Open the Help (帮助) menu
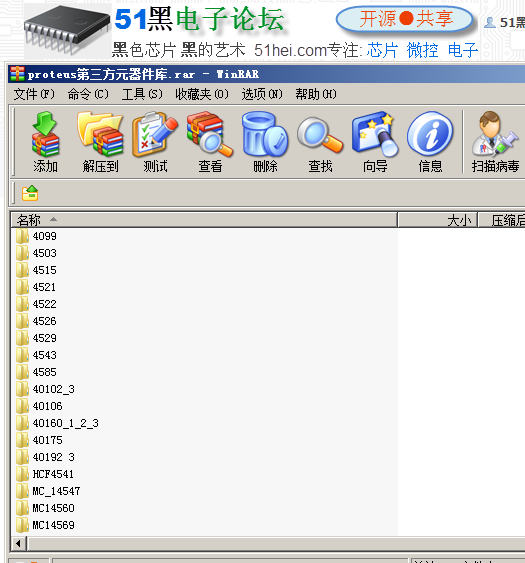Image resolution: width=525 pixels, height=563 pixels. coord(316,94)
